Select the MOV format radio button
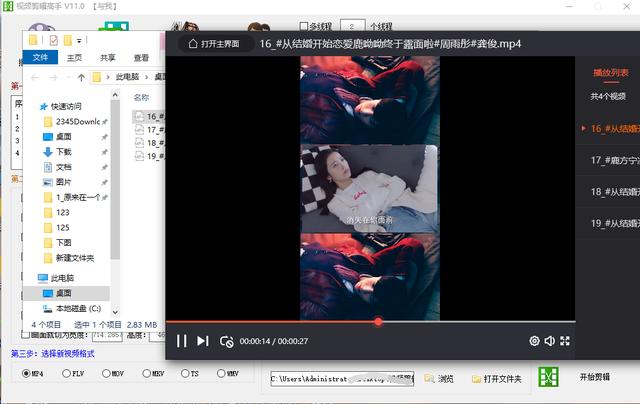 coord(106,373)
